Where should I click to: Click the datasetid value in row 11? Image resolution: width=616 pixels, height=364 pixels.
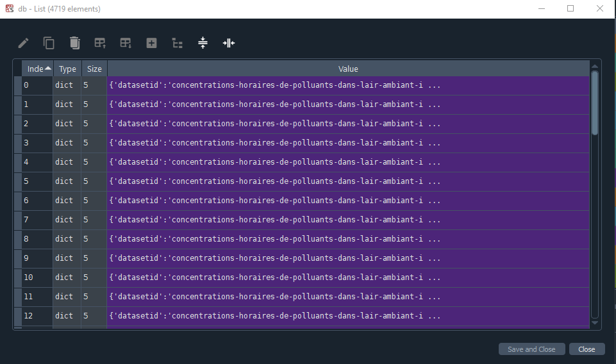[x=348, y=297]
